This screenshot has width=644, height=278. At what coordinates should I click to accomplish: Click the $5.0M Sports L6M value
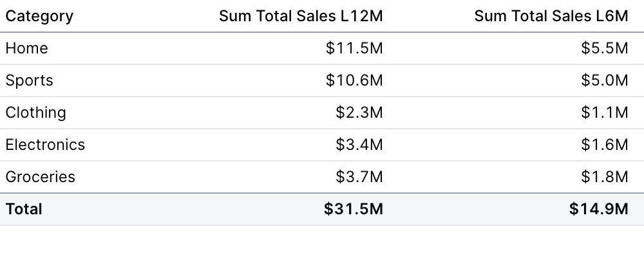pos(604,80)
